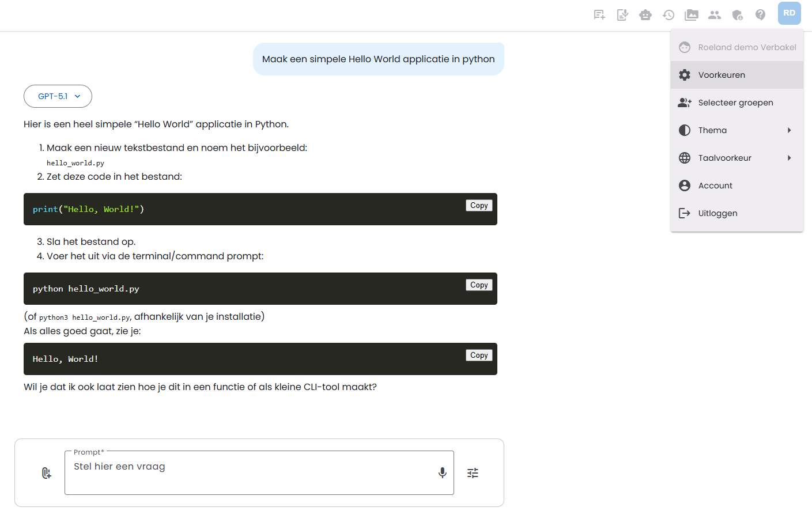Screen dimensions: 812x522
Task: Open the prompt settings sliders icon
Action: tap(473, 473)
